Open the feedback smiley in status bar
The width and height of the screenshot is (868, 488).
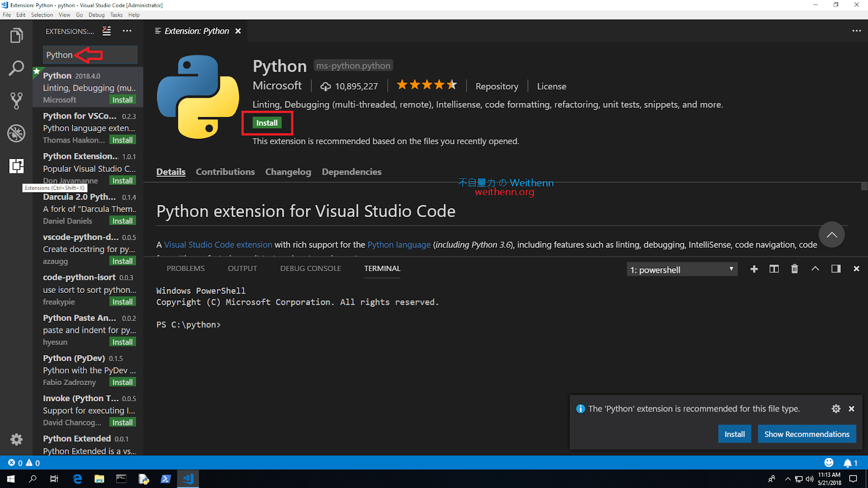tap(829, 463)
